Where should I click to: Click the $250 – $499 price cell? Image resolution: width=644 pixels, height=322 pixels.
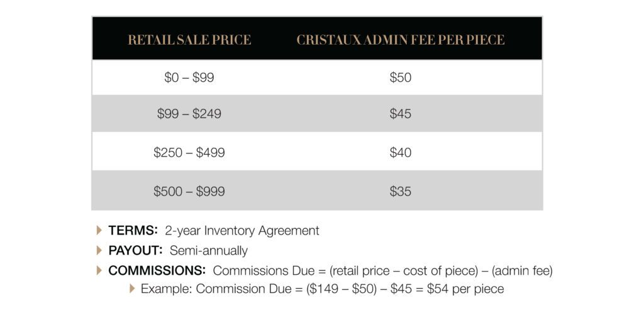click(x=189, y=153)
